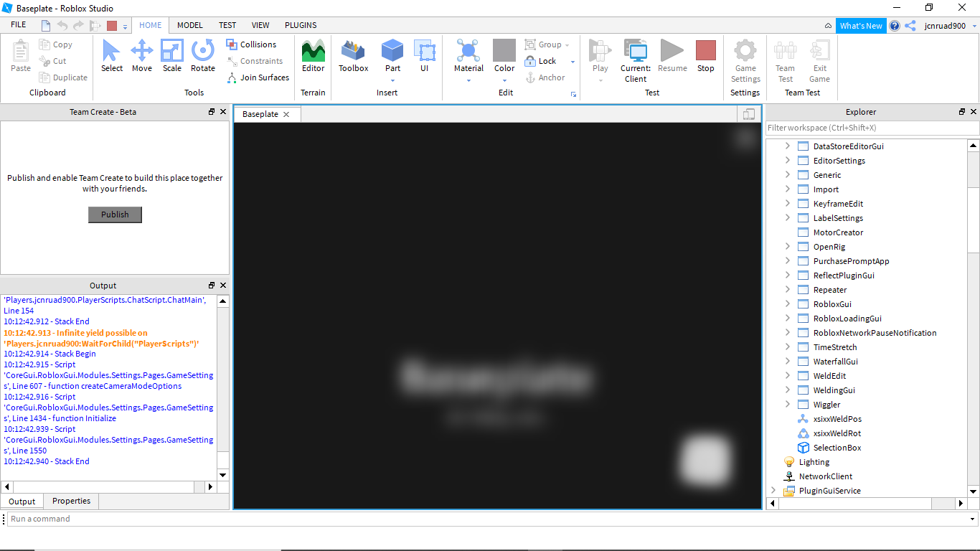The image size is (980, 551).
Task: Close the Baseplate document tab
Action: coord(286,114)
